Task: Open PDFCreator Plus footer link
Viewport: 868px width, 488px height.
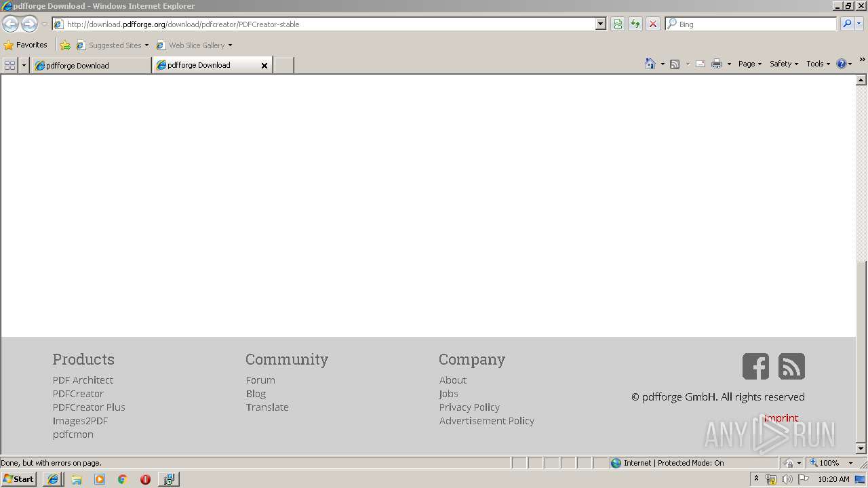Action: [x=89, y=407]
